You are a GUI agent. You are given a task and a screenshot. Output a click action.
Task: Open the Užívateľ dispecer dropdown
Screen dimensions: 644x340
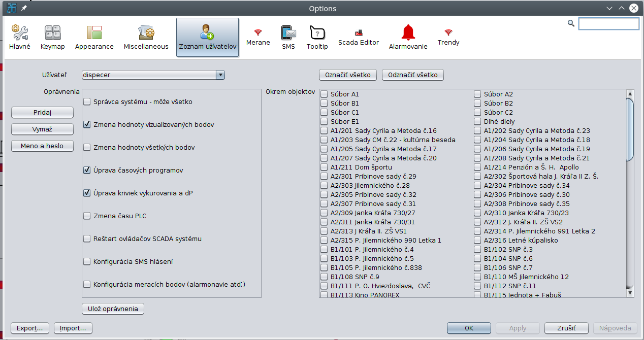click(153, 75)
